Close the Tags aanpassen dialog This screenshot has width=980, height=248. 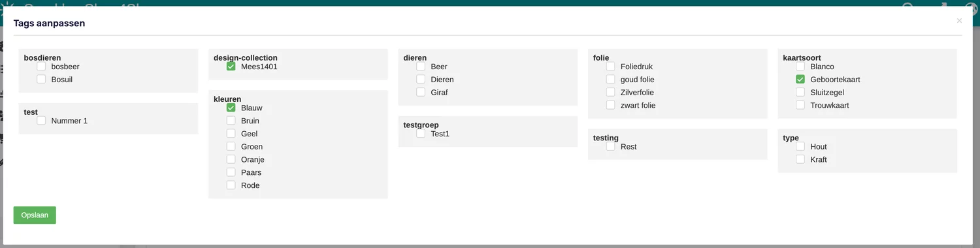(959, 21)
